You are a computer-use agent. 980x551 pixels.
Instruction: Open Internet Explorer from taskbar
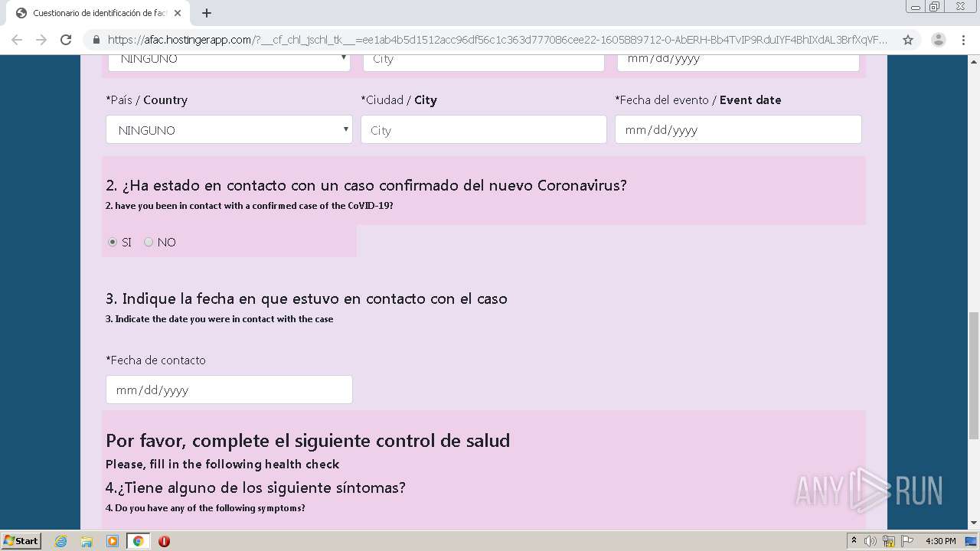click(61, 541)
